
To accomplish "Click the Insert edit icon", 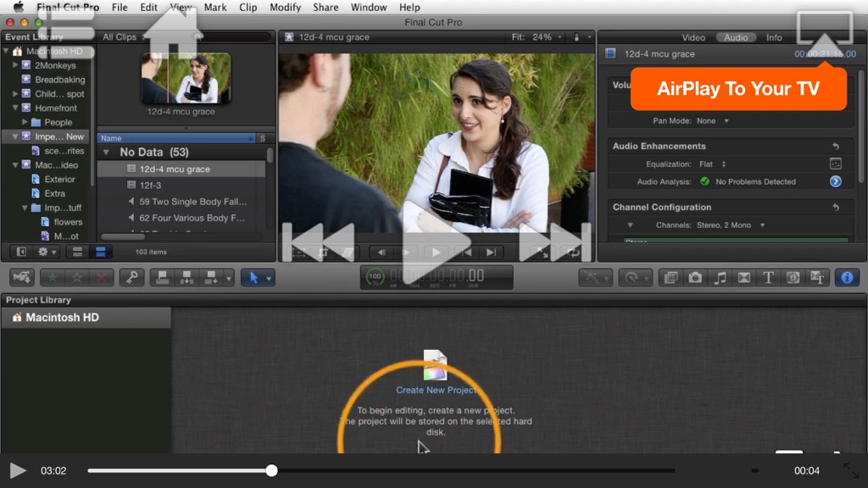I will (186, 277).
